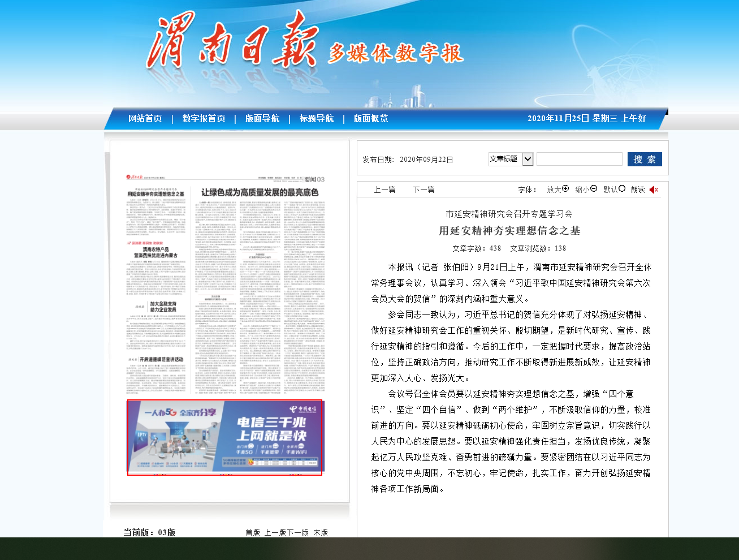Open headline 让绿色成为高质量发展的最亮底色 on page

pyautogui.click(x=260, y=192)
